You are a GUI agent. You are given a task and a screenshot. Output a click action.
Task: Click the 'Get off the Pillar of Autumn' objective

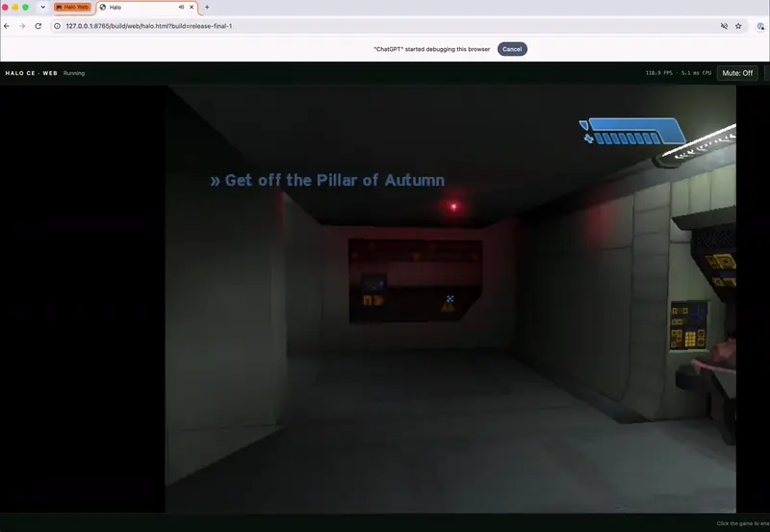tap(327, 180)
